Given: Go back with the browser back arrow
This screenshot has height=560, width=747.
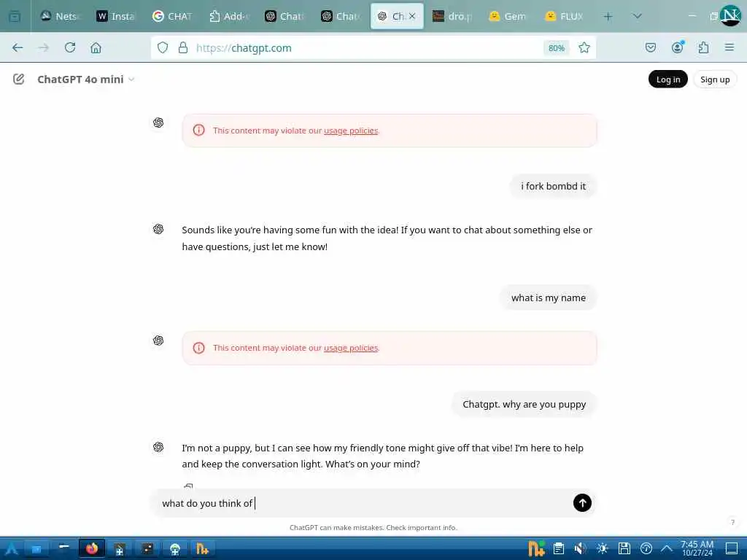Looking at the screenshot, I should [18, 47].
